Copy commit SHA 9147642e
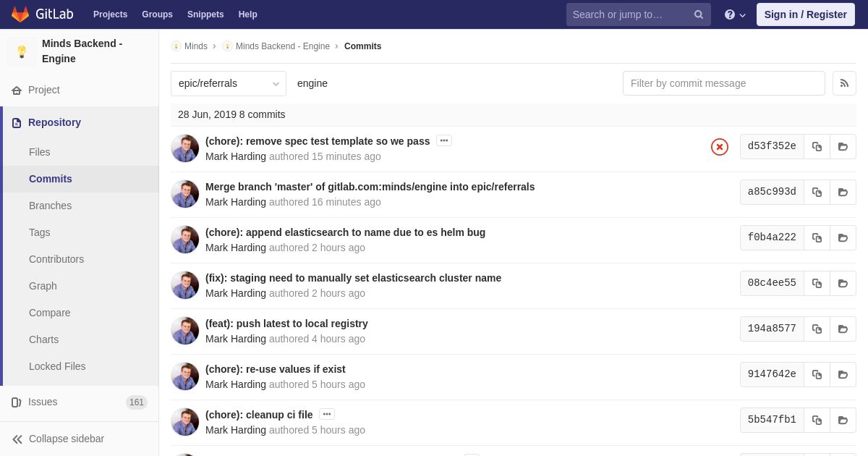868x456 pixels. tap(817, 374)
